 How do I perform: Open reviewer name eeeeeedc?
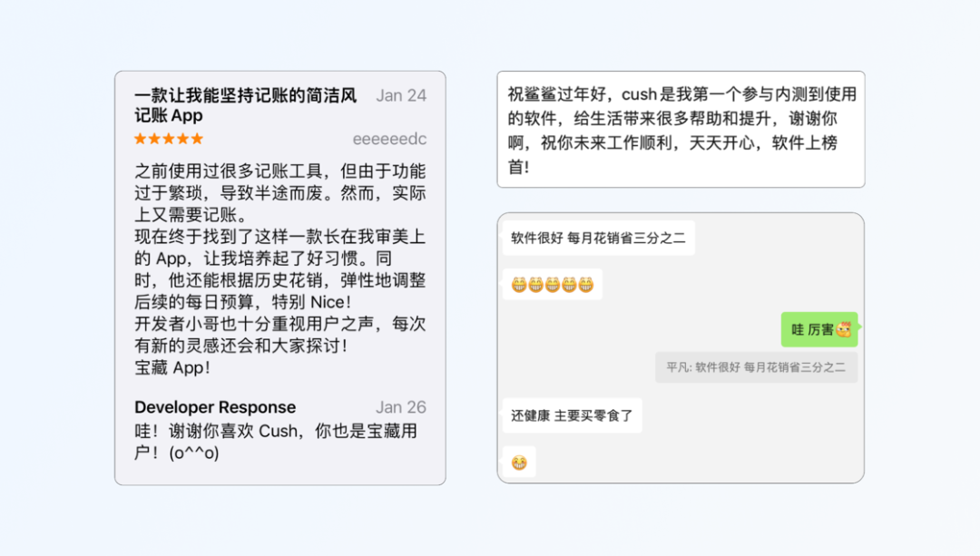[x=389, y=139]
